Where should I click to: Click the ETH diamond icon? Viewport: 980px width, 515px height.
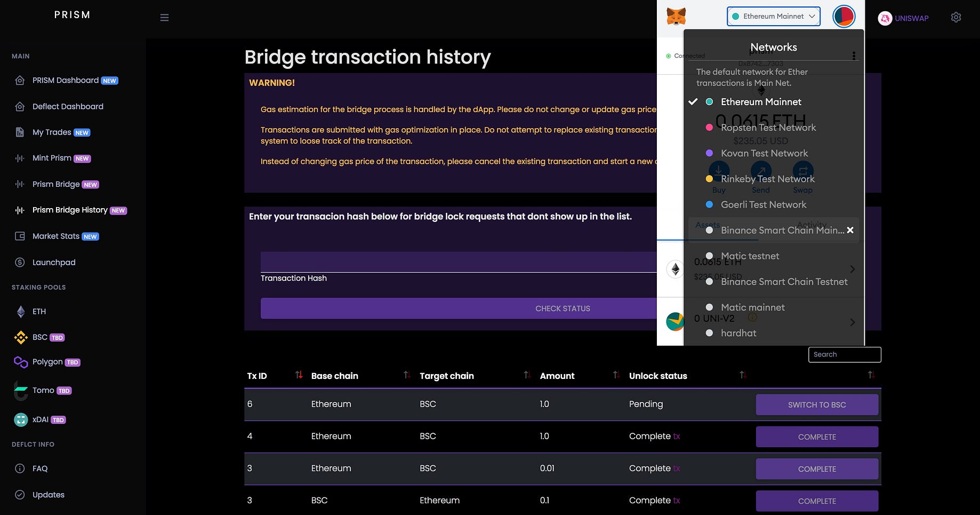(x=21, y=312)
